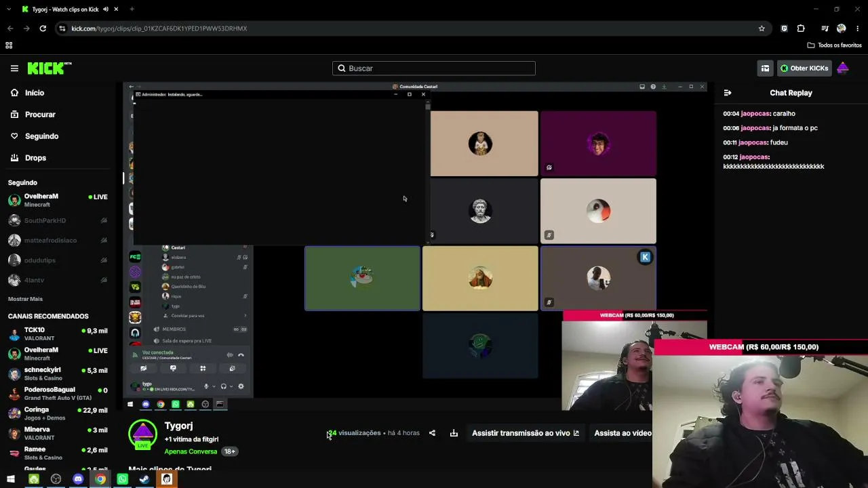Open OvelheraM live channel under Seguindo
Viewport: 868px width, 488px height.
click(x=58, y=200)
